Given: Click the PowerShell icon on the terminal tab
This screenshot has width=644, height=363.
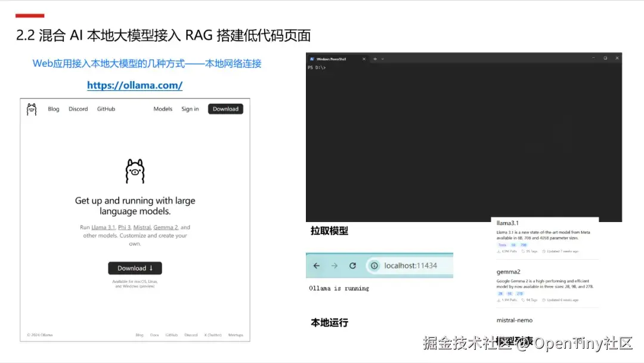Looking at the screenshot, I should click(x=312, y=59).
